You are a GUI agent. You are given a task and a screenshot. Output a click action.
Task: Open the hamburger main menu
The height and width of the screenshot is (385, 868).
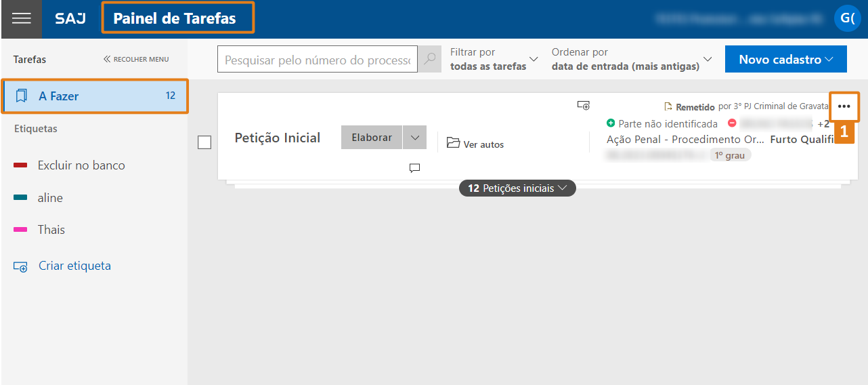click(21, 19)
